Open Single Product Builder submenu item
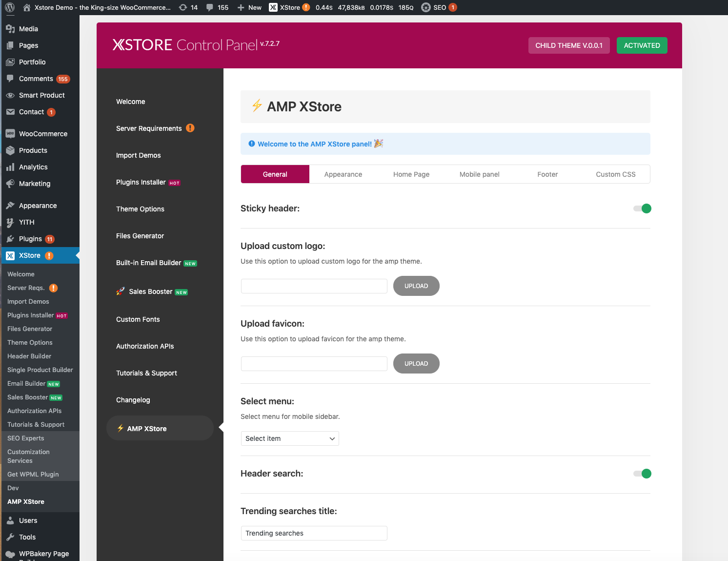The image size is (728, 561). pos(40,370)
